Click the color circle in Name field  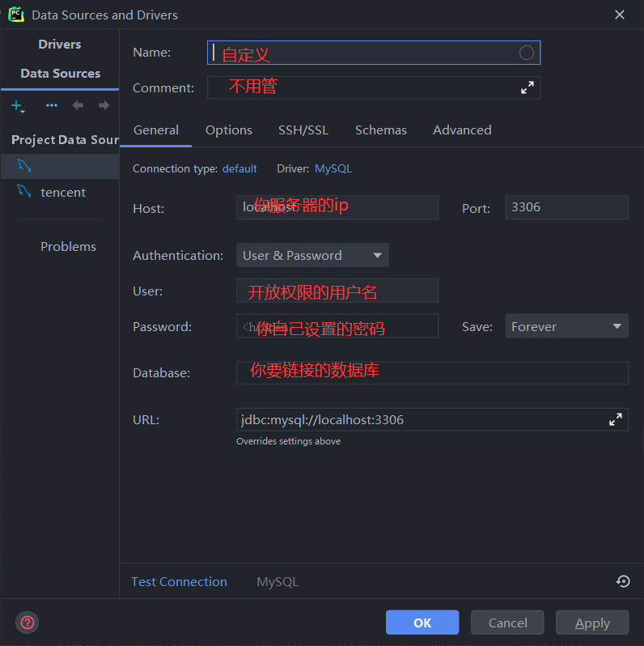click(x=526, y=53)
